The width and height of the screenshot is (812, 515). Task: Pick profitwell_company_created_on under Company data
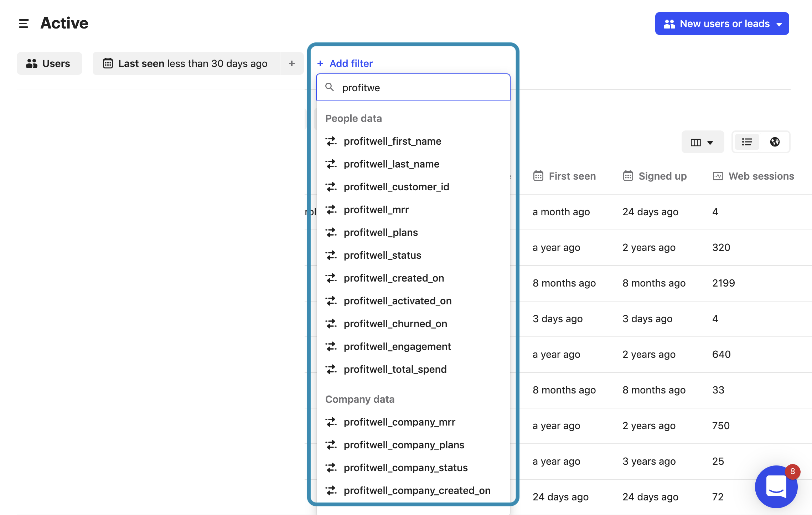point(413,490)
